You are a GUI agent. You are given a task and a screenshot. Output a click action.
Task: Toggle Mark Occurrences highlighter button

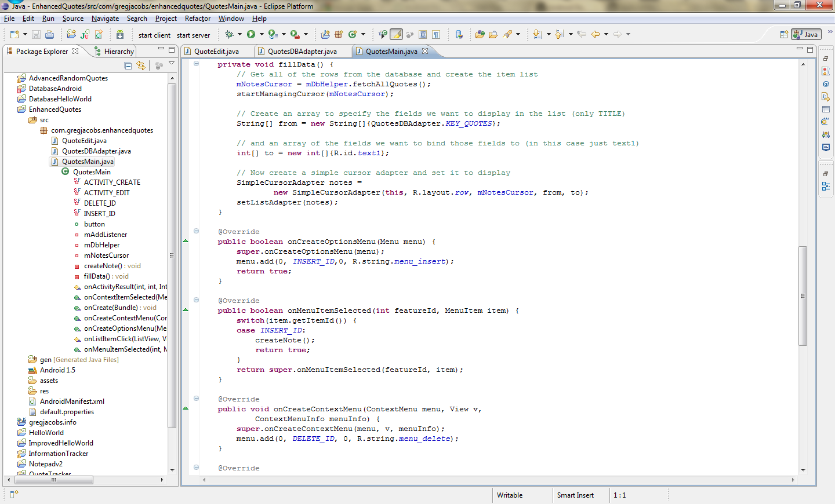coord(397,35)
